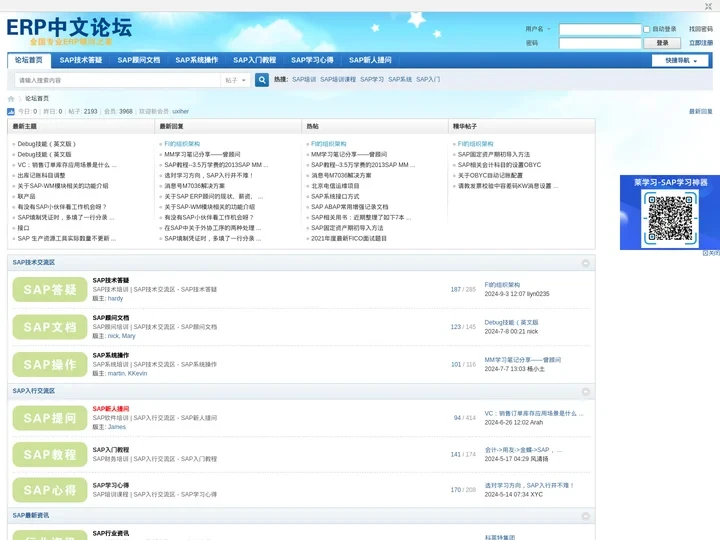The height and width of the screenshot is (540, 720).
Task: Focus the forum search text box
Action: click(x=118, y=80)
